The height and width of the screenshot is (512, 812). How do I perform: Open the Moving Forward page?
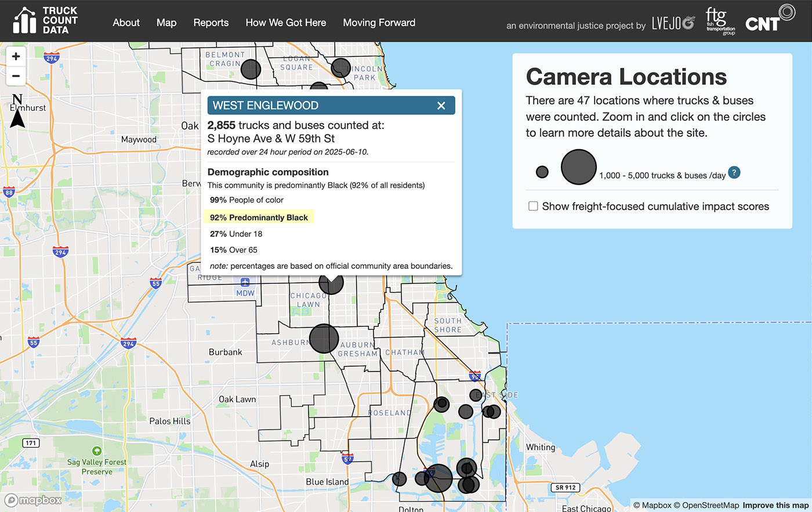(x=379, y=23)
